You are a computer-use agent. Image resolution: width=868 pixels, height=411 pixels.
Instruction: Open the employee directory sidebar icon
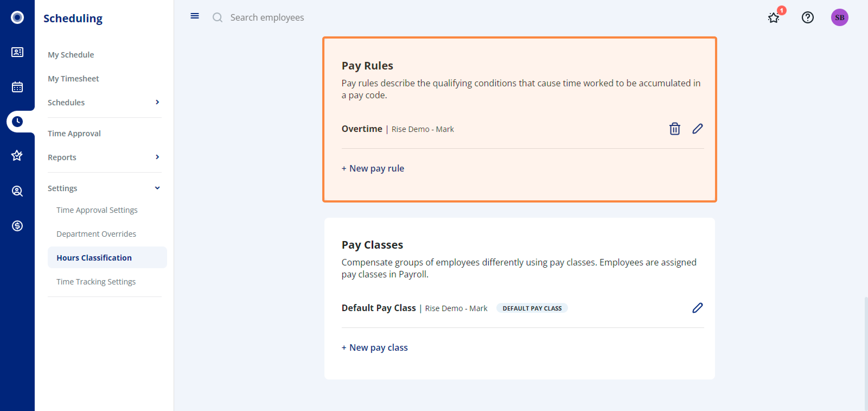tap(17, 52)
